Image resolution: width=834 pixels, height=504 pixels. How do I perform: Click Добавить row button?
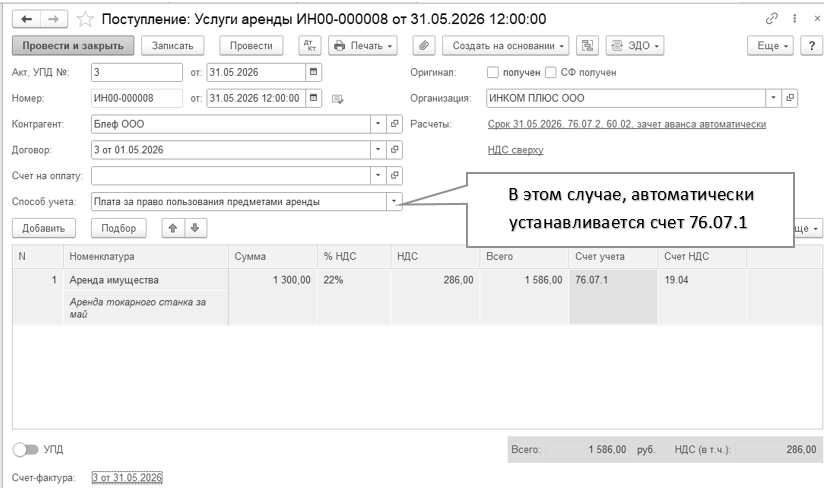coord(44,228)
